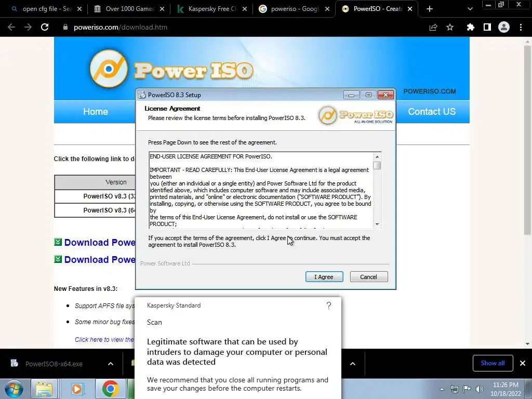Click PowerISO v8.3 64-bit row
Viewport: 532px width, 399px height.
(95, 210)
